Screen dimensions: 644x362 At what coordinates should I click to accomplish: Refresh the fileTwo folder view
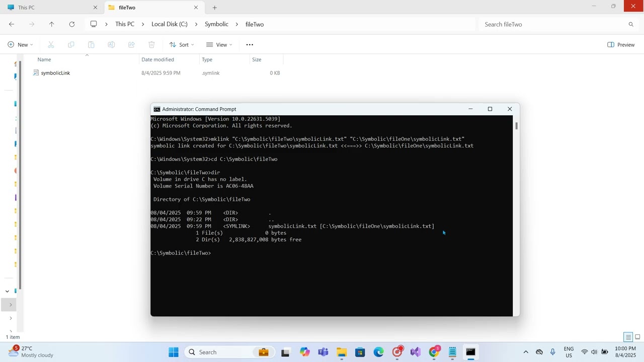[72, 24]
